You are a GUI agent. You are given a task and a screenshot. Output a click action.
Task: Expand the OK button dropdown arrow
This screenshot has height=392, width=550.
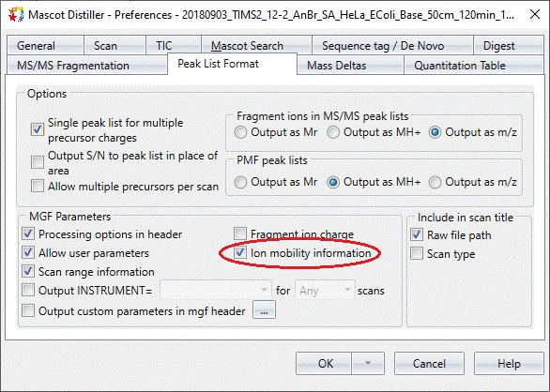368,363
